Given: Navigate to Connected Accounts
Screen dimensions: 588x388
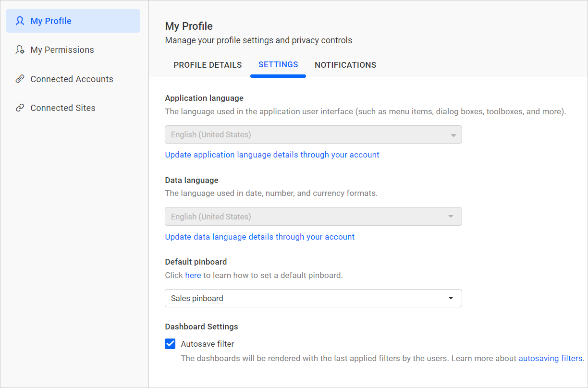Looking at the screenshot, I should 72,79.
